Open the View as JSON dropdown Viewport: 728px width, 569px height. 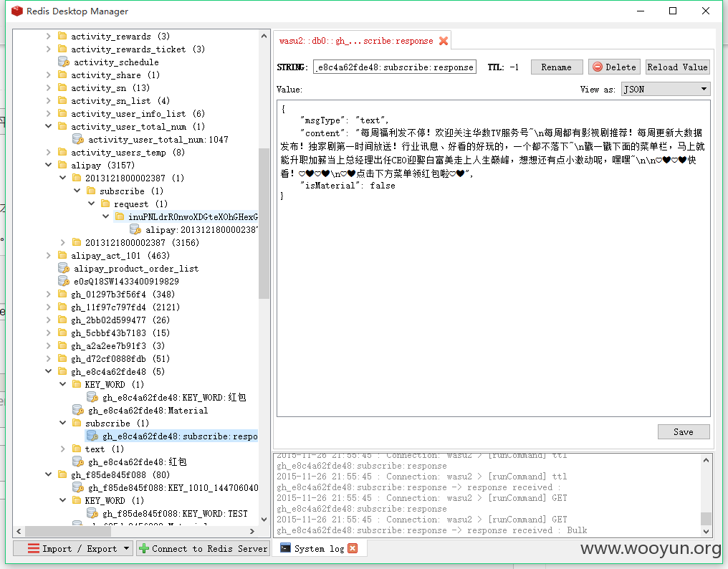(666, 89)
